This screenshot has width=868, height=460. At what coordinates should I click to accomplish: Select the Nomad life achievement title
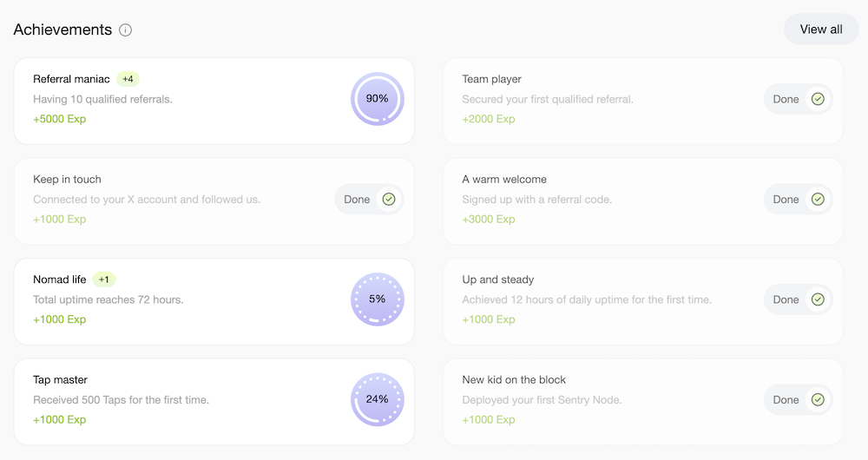(x=59, y=279)
